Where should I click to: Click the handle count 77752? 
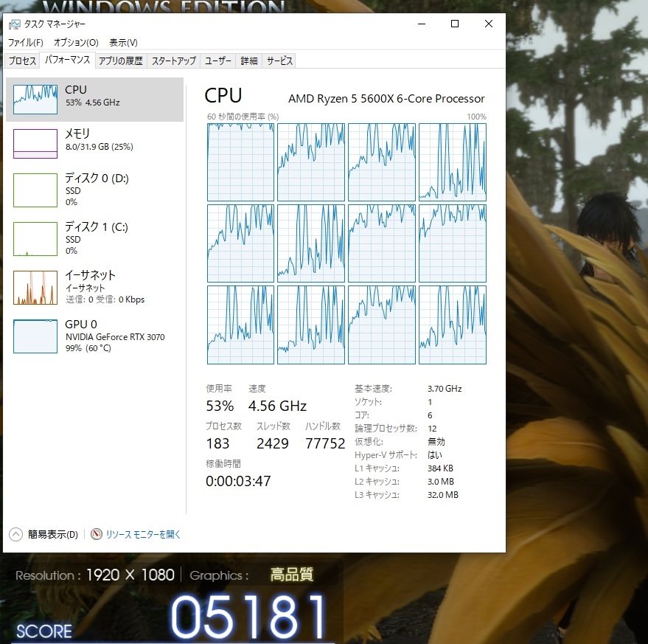325,443
